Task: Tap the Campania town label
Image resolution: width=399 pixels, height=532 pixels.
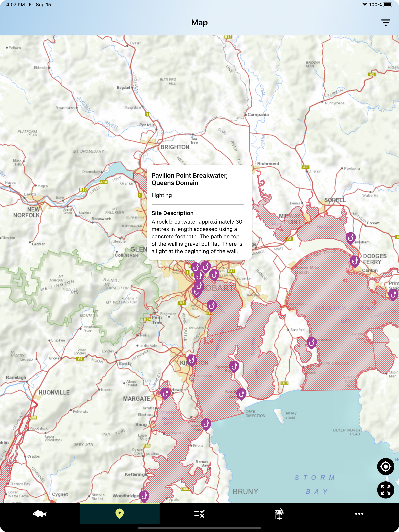Action: click(x=258, y=115)
